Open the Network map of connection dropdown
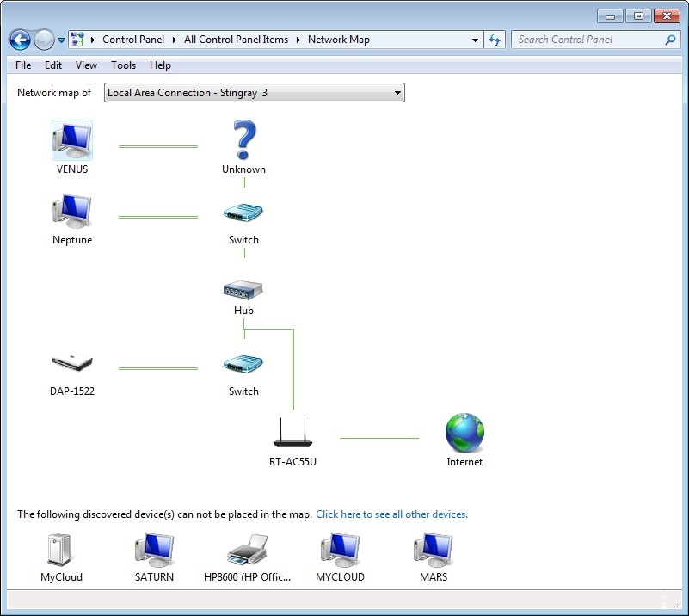Screen dimensions: 689x616 click(x=255, y=93)
